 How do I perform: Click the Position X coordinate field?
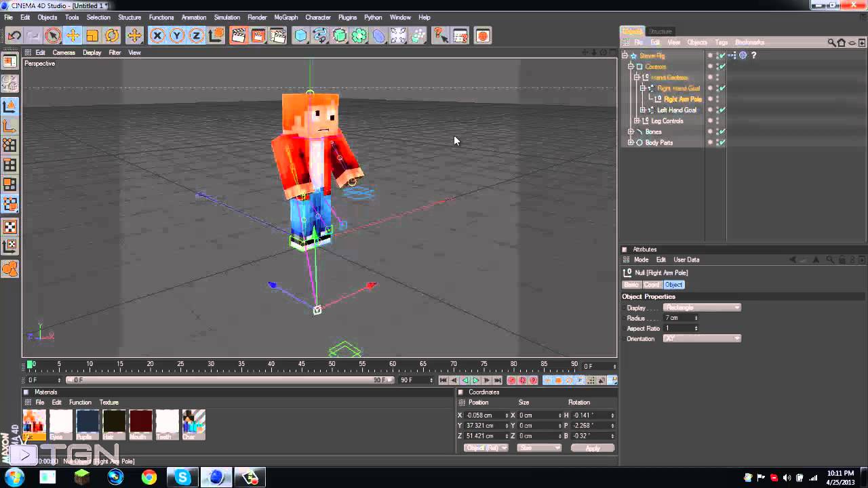point(485,415)
